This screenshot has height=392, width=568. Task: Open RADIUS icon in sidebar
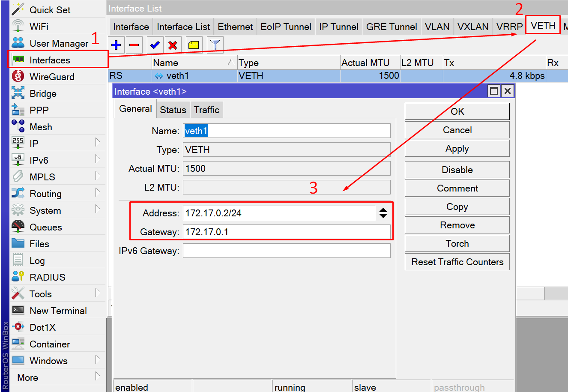[18, 277]
